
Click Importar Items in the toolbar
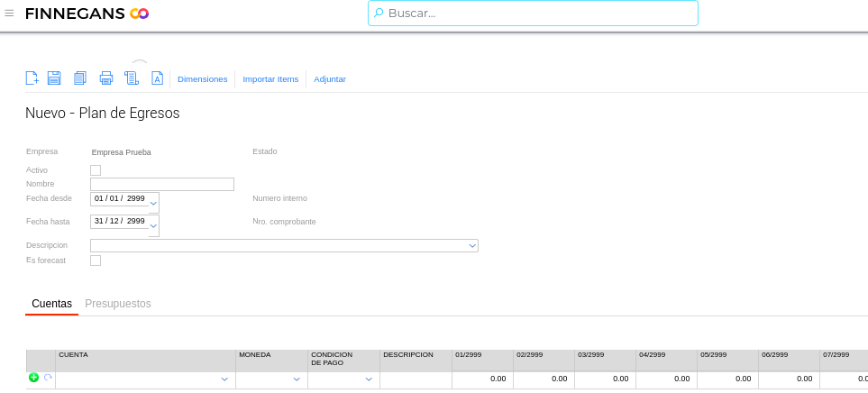click(x=270, y=79)
